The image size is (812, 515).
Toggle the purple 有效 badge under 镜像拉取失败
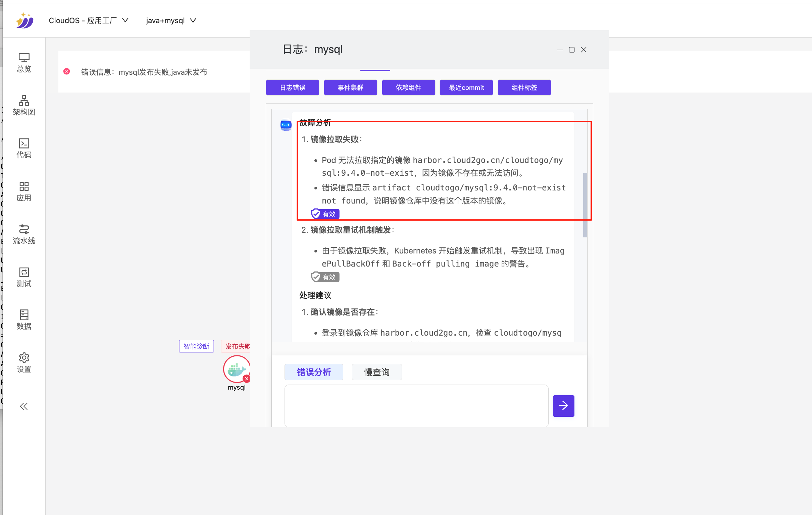(325, 214)
